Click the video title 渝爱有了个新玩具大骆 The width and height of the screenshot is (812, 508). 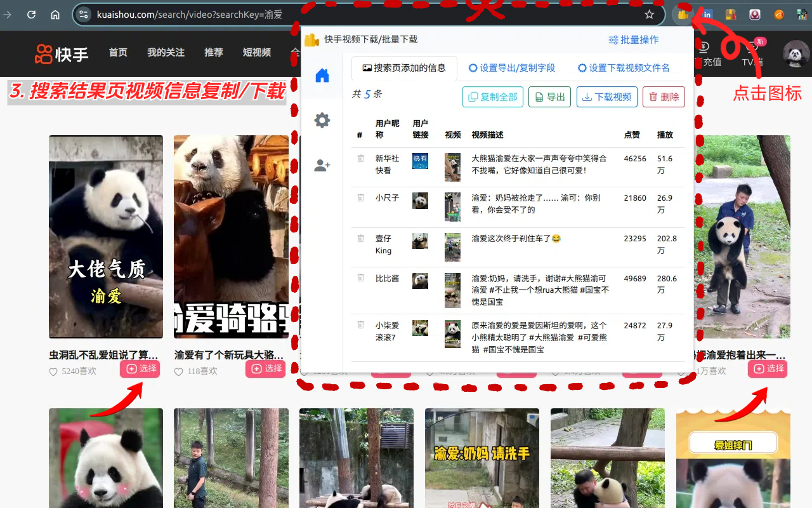230,355
